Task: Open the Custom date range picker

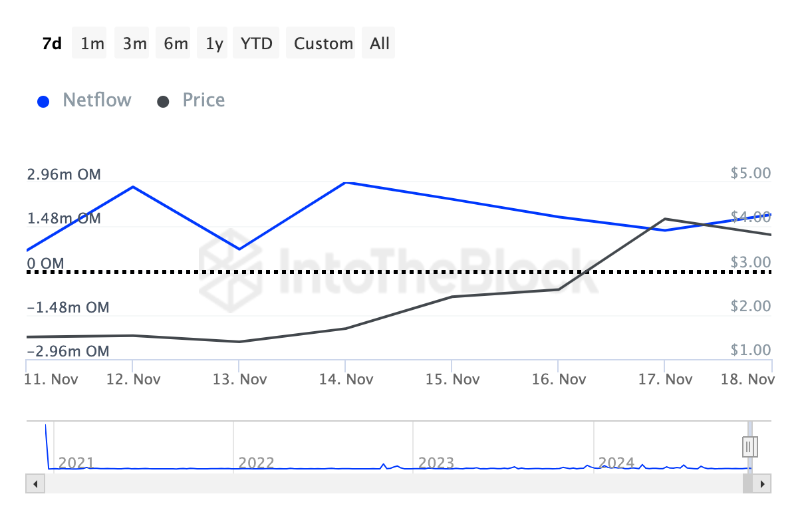Action: coord(323,44)
